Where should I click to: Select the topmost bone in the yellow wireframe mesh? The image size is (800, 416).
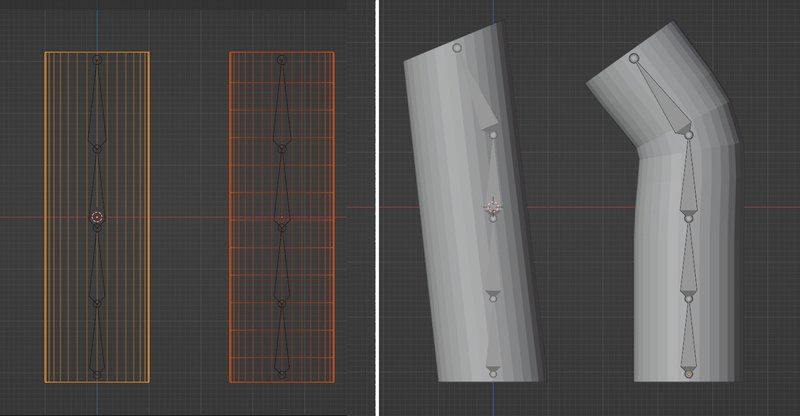(97, 104)
